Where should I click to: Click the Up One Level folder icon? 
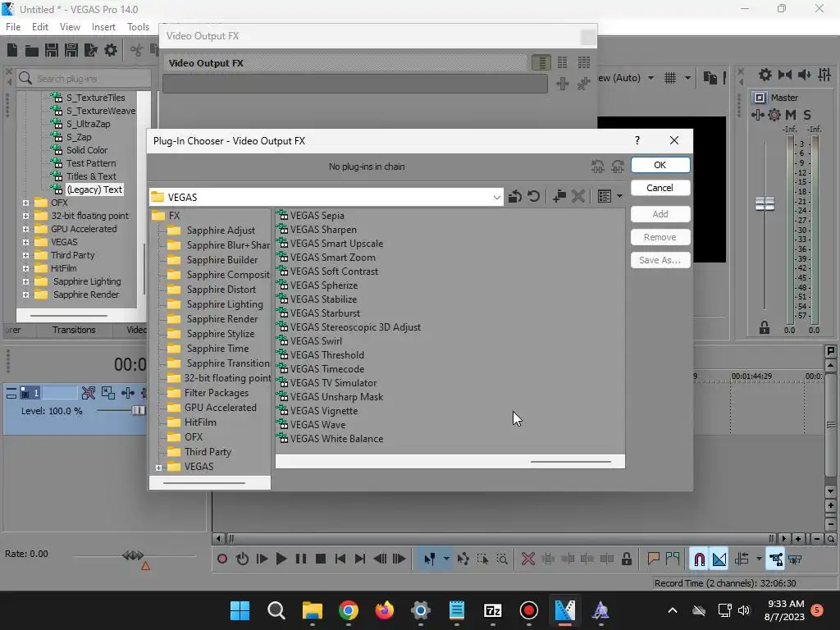tap(515, 197)
